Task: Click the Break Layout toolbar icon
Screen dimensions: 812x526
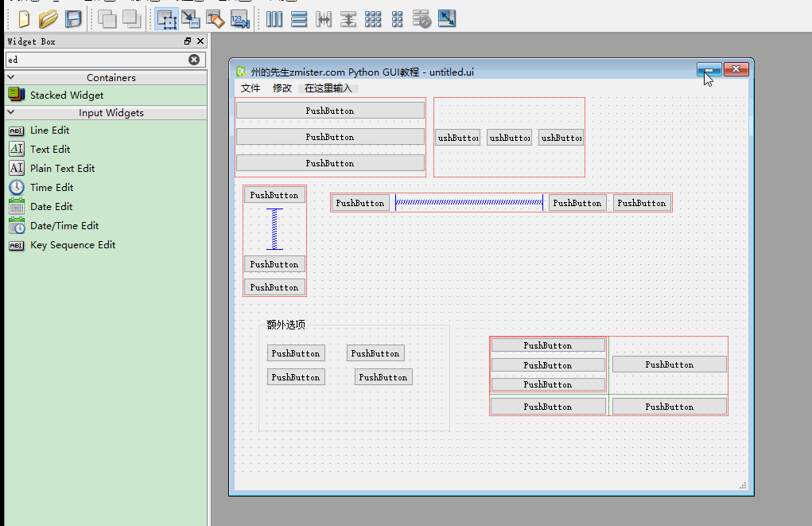Action: (x=422, y=19)
